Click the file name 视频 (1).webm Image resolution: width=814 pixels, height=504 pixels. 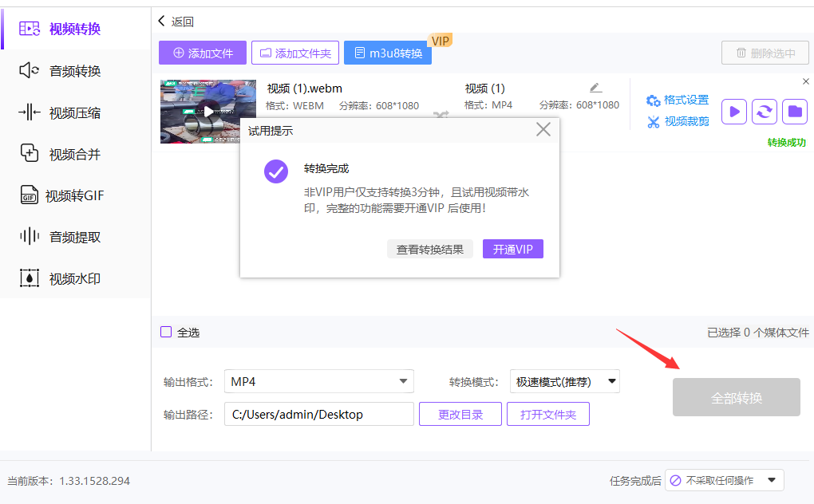click(304, 89)
